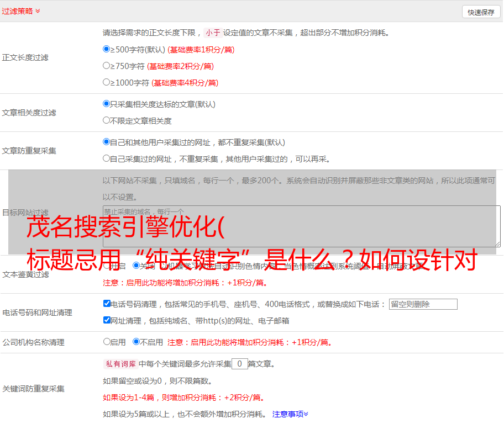Click the 私有词库 tag label
504x424 pixels.
119,364
